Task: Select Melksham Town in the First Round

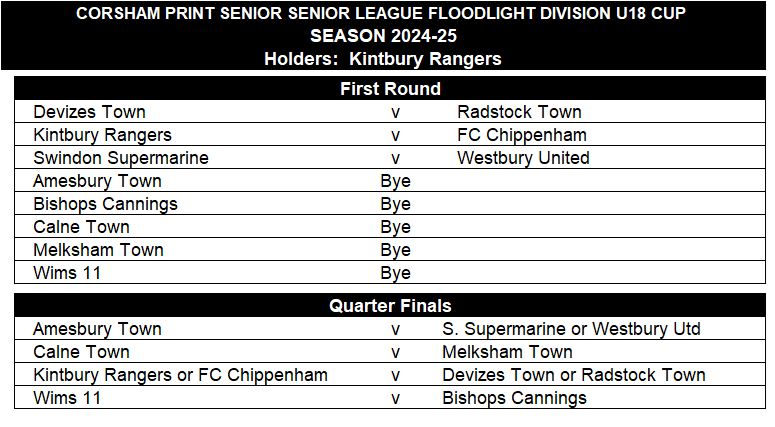Action: coord(98,250)
